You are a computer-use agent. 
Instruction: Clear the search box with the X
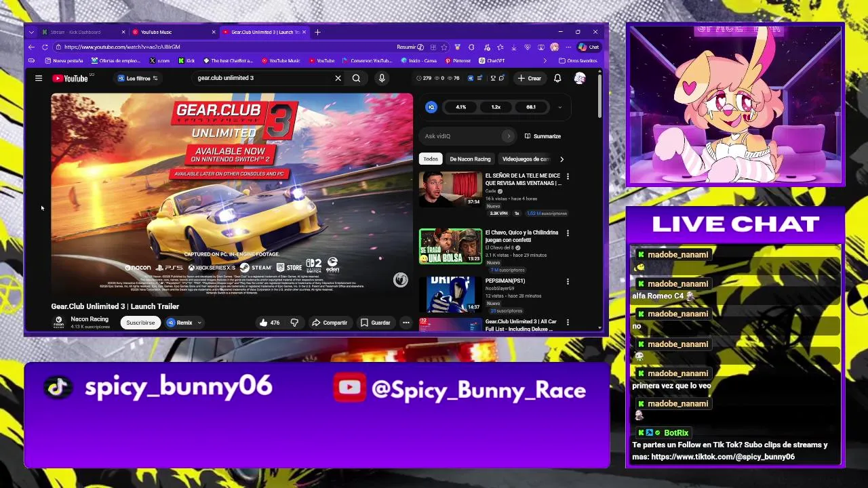(338, 78)
